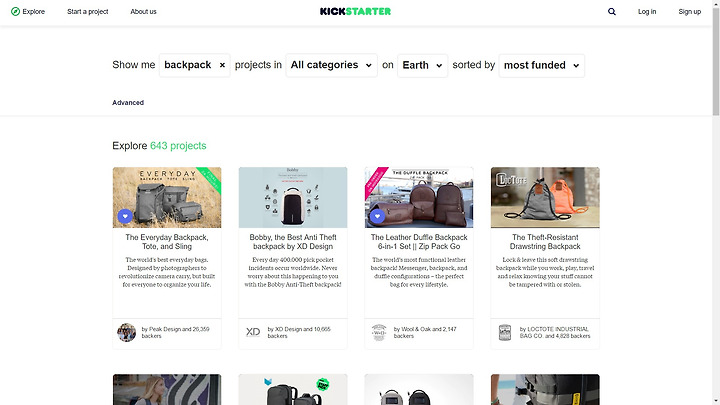This screenshot has width=720, height=405.
Task: Click the Peak Design creator avatar
Action: tap(126, 332)
